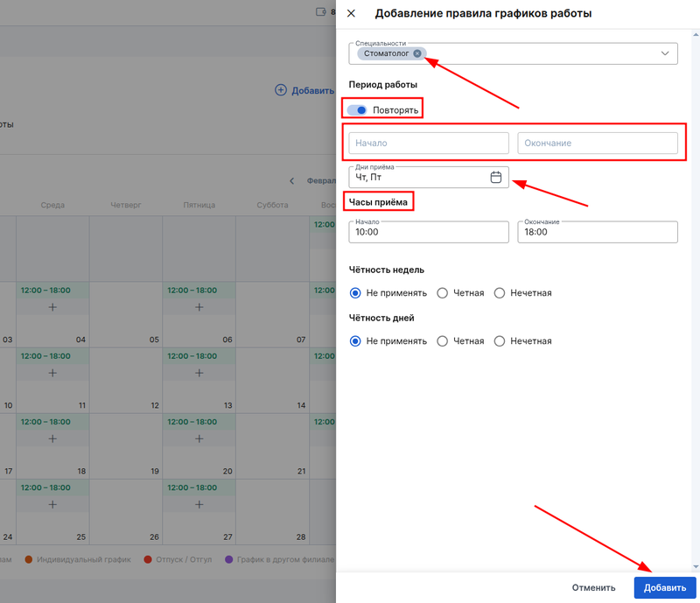Click the start time field showing 10:00
Screen dimensions: 700x603
(428, 232)
